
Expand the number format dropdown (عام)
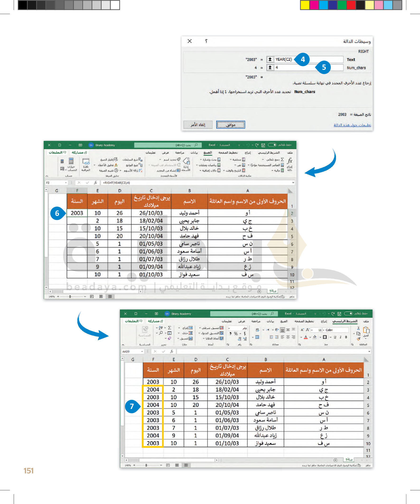pos(229,328)
